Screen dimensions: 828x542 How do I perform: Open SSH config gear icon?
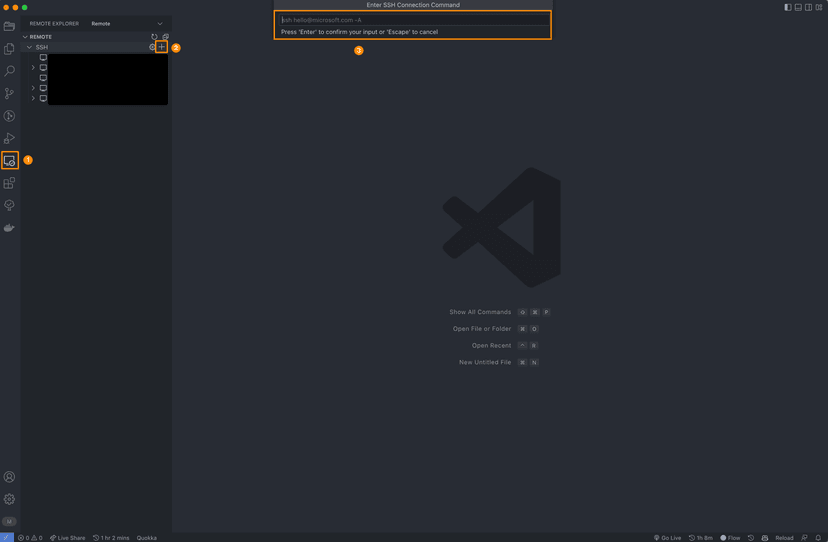click(152, 47)
